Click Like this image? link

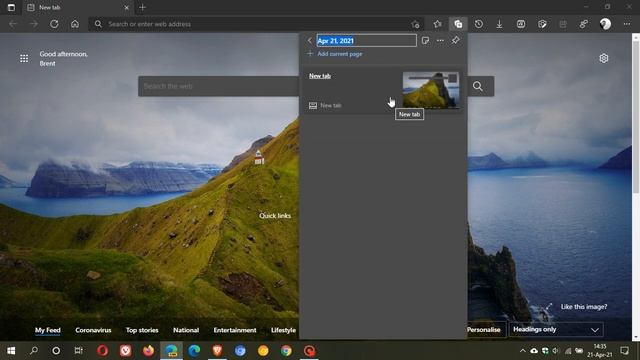pos(584,307)
